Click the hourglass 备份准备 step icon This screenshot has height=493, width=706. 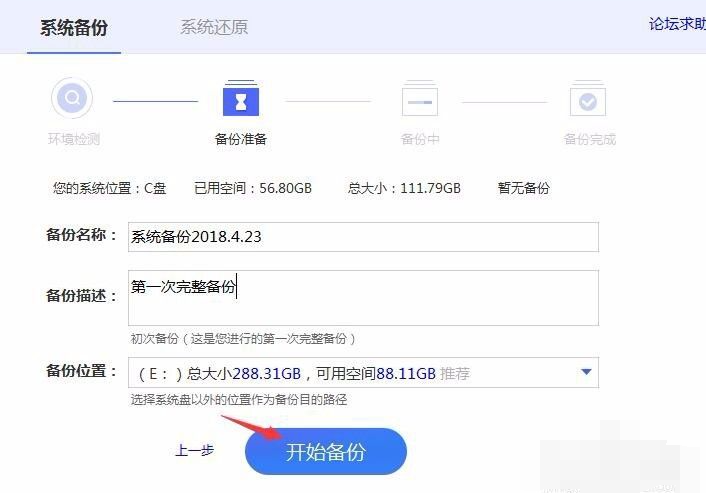coord(241,100)
